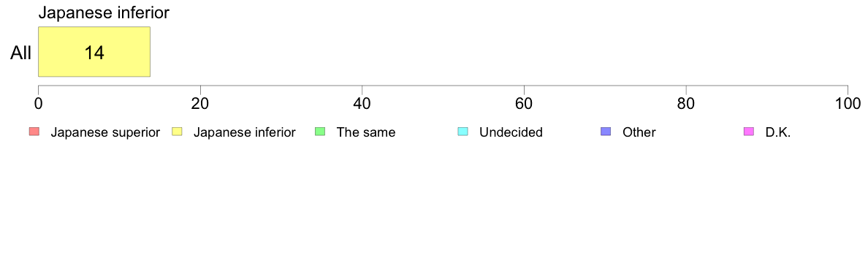Select The same legend text

click(366, 132)
